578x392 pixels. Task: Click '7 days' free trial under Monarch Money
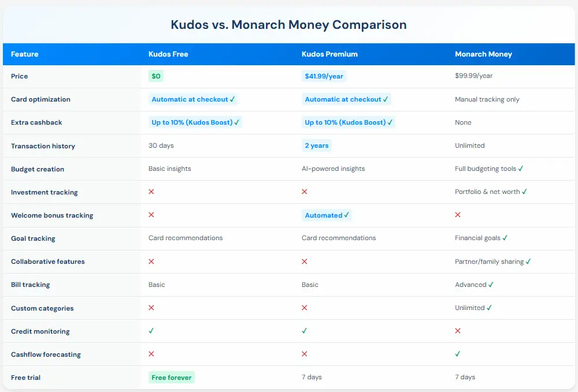(465, 377)
